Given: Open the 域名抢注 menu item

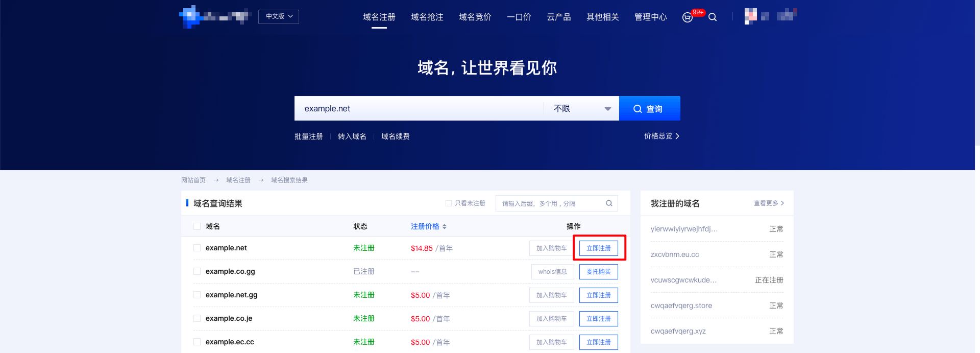Looking at the screenshot, I should tap(427, 17).
